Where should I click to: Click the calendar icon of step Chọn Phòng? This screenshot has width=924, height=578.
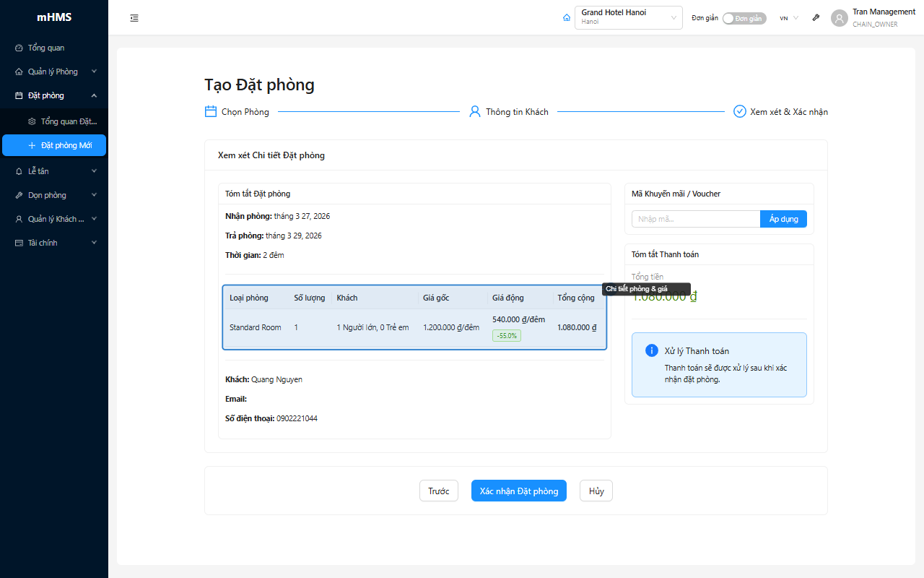click(211, 111)
